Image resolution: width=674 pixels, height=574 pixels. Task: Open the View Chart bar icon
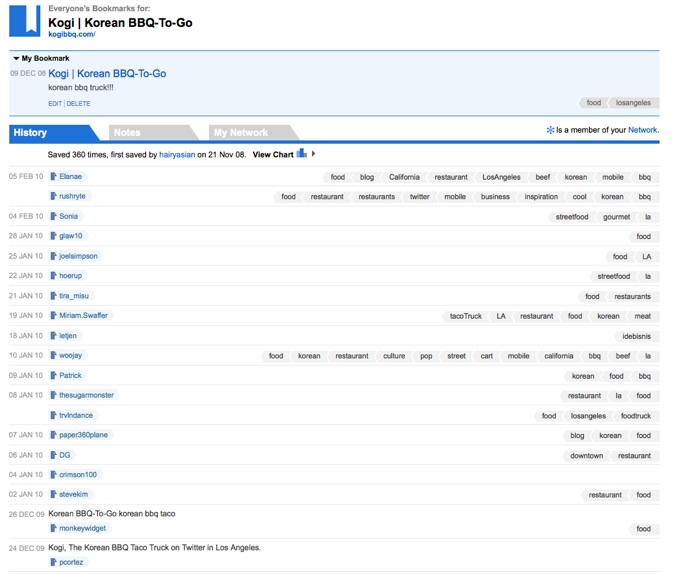(301, 153)
